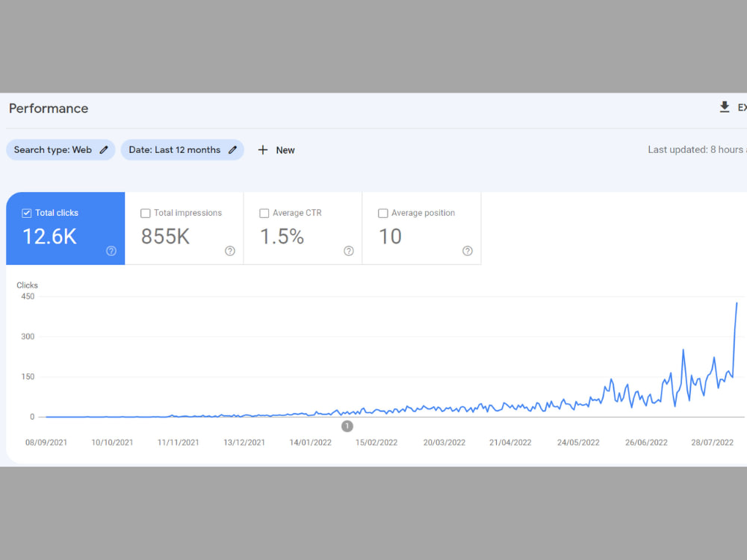The height and width of the screenshot is (560, 747).
Task: Open the Date: Last 12 months filter
Action: click(x=182, y=149)
